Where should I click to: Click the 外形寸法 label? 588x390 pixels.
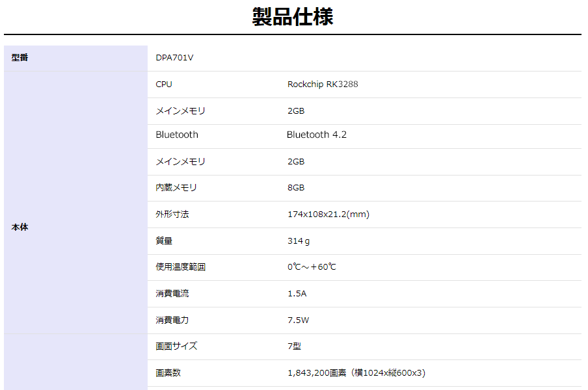click(172, 214)
